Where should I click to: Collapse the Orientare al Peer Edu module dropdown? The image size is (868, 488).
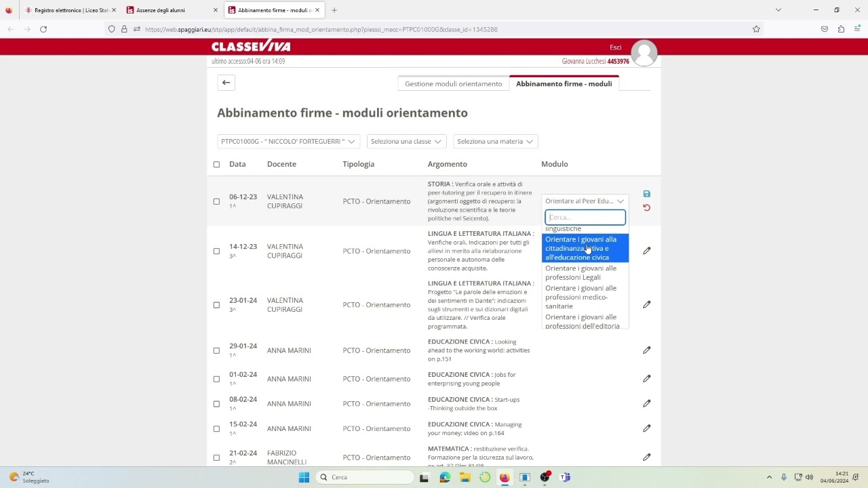[585, 201]
